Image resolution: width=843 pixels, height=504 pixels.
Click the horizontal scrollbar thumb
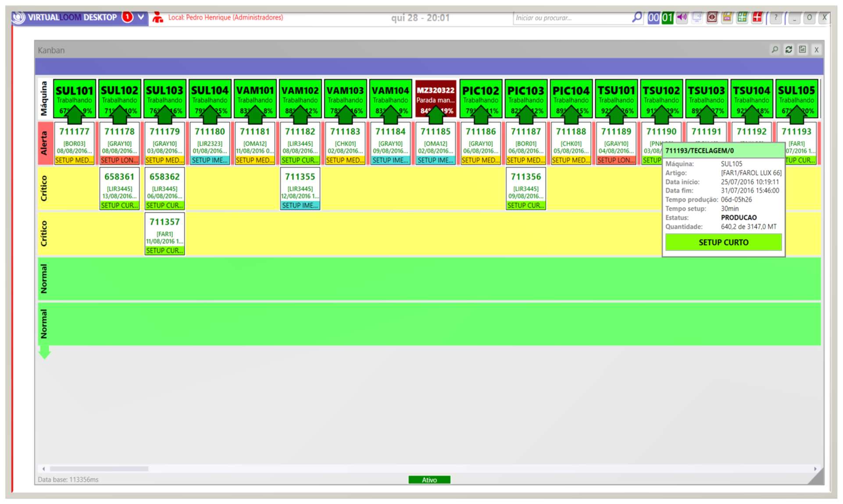click(x=99, y=468)
